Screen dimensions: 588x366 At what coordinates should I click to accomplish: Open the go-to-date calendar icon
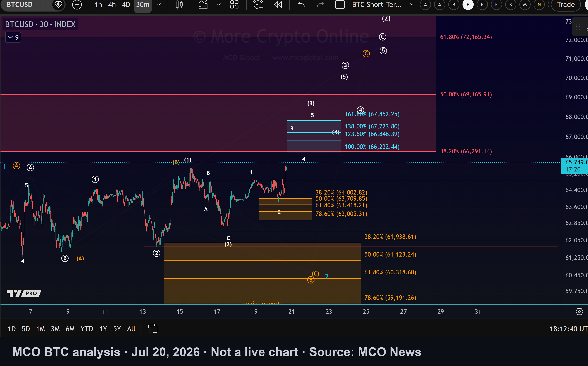coord(153,329)
